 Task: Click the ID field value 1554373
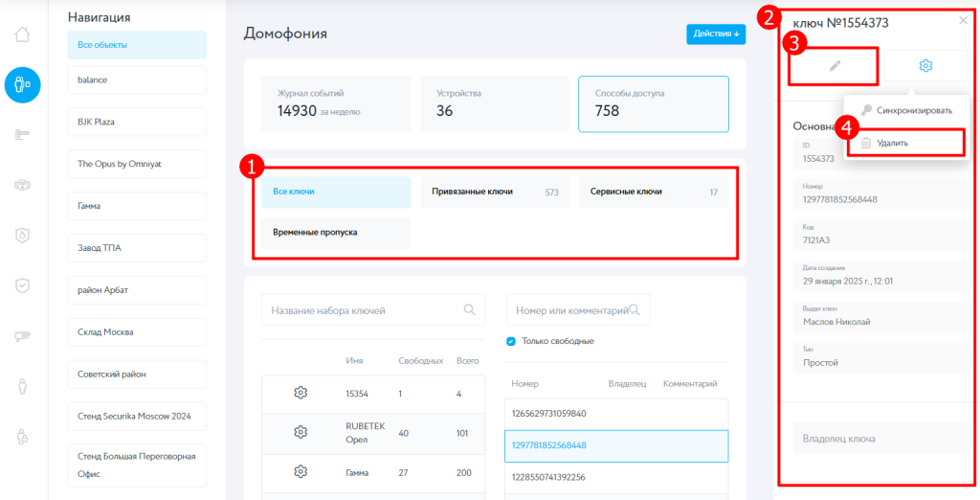(x=818, y=159)
